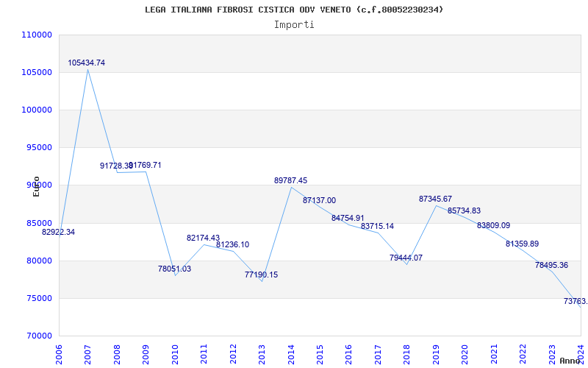Click the y-axis tick 95000
Viewport: 588px width, 368px height.
coord(39,148)
